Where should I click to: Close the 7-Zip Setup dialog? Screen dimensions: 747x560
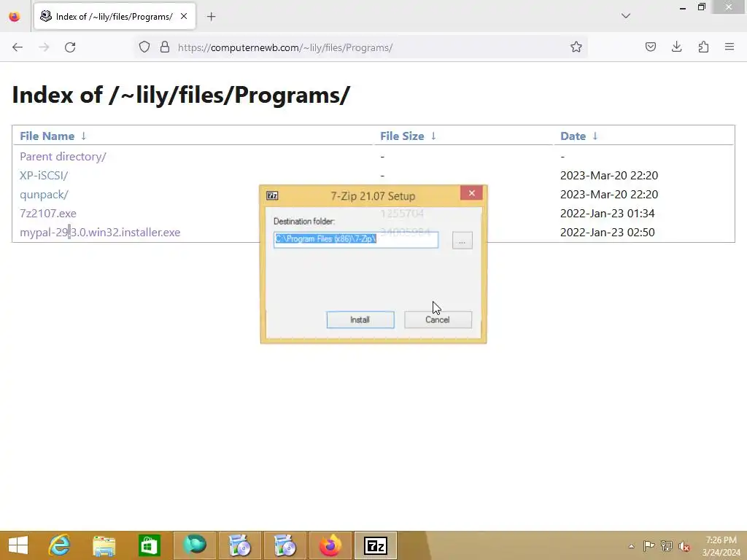472,192
